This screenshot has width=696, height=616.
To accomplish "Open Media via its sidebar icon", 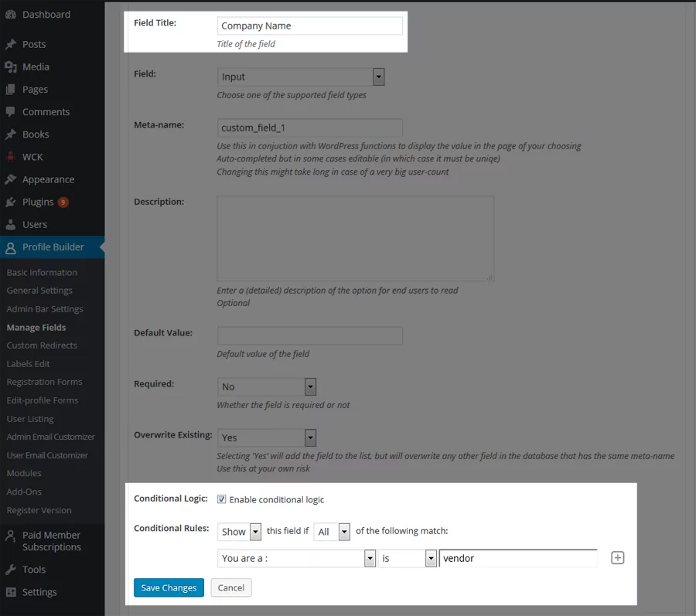I will [11, 67].
